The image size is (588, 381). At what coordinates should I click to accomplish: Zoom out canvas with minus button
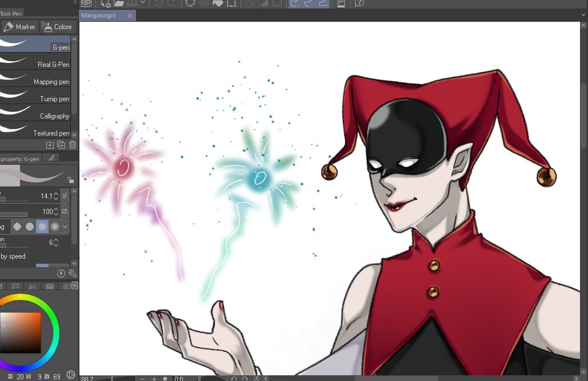pos(142,378)
